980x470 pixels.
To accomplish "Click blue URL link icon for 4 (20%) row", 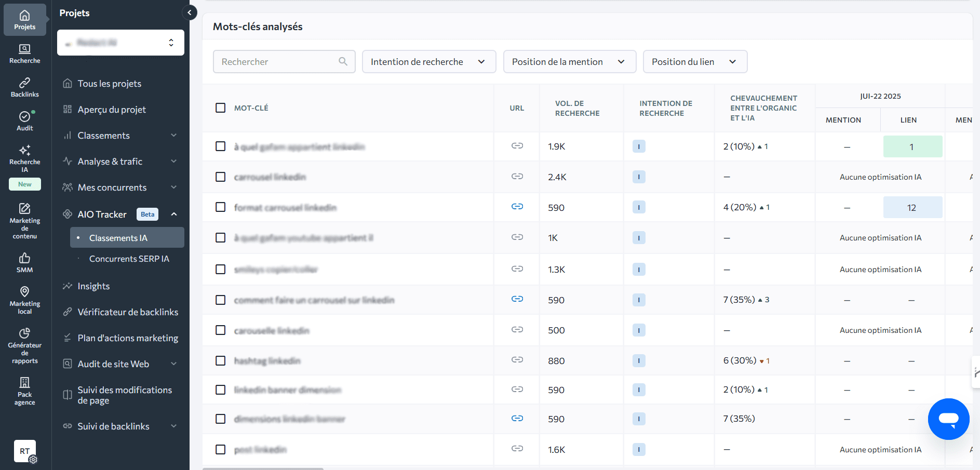I will [517, 207].
